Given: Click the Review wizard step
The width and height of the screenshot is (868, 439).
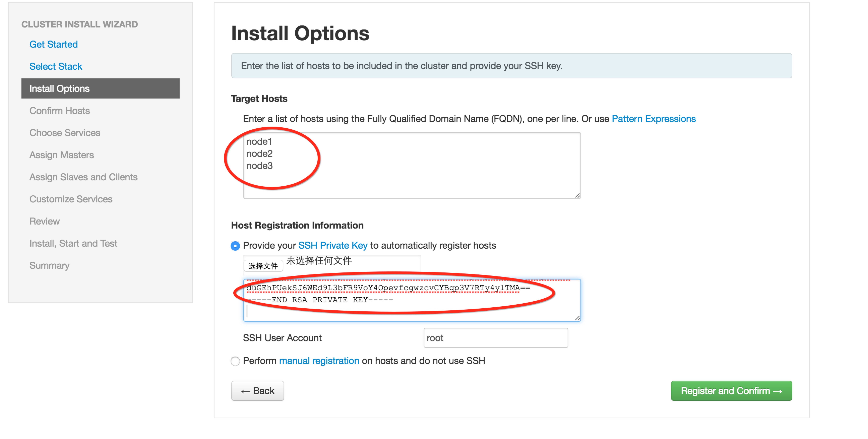Looking at the screenshot, I should [44, 221].
